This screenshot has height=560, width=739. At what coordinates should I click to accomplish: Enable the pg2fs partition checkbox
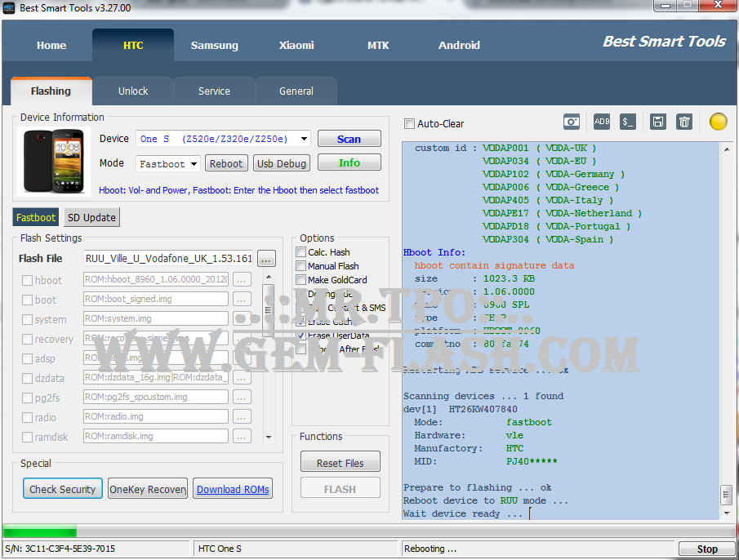(27, 398)
